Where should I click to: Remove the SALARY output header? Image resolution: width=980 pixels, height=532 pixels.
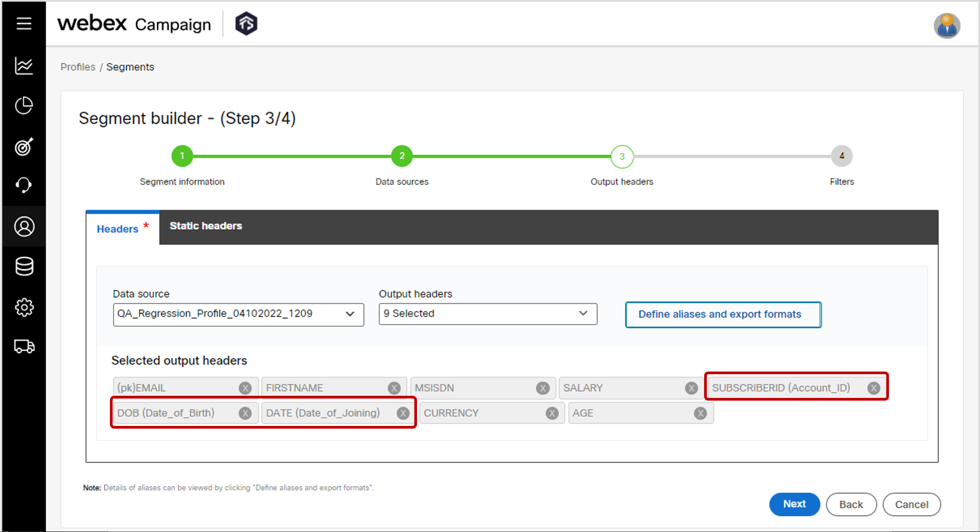tap(691, 387)
